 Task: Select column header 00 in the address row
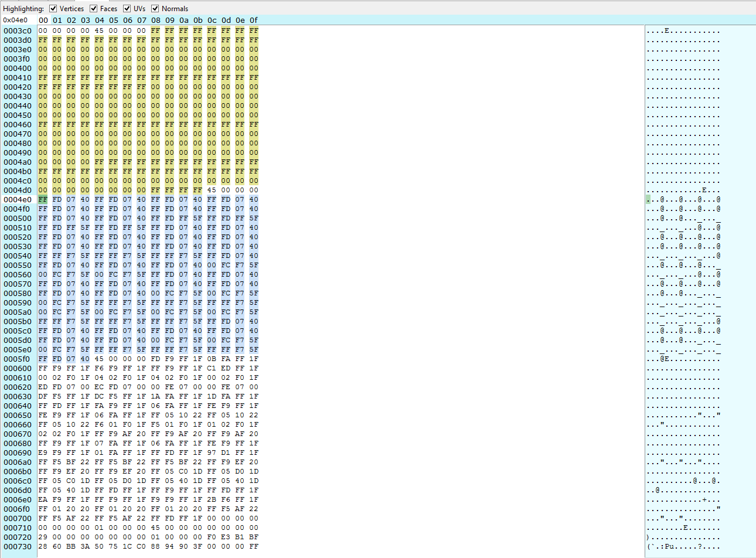click(x=43, y=19)
